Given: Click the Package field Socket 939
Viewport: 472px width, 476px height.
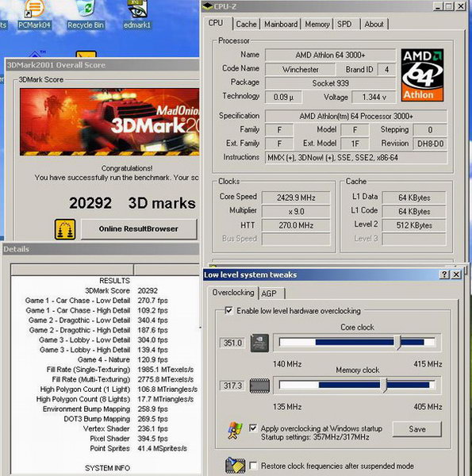Looking at the screenshot, I should coord(331,83).
